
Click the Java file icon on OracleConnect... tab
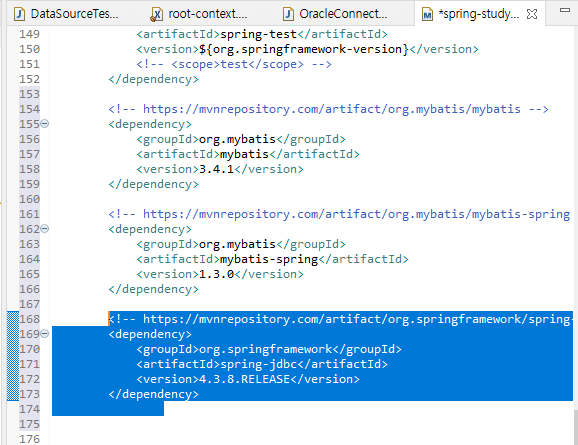(288, 14)
